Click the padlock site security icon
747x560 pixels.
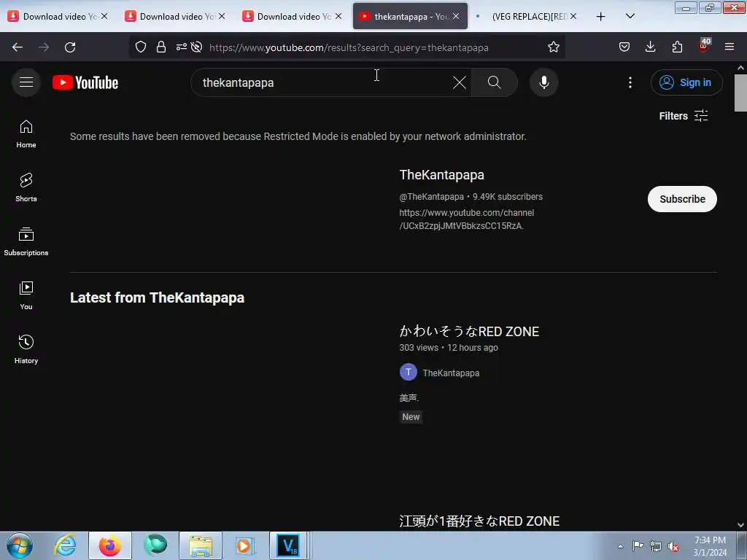click(x=161, y=47)
